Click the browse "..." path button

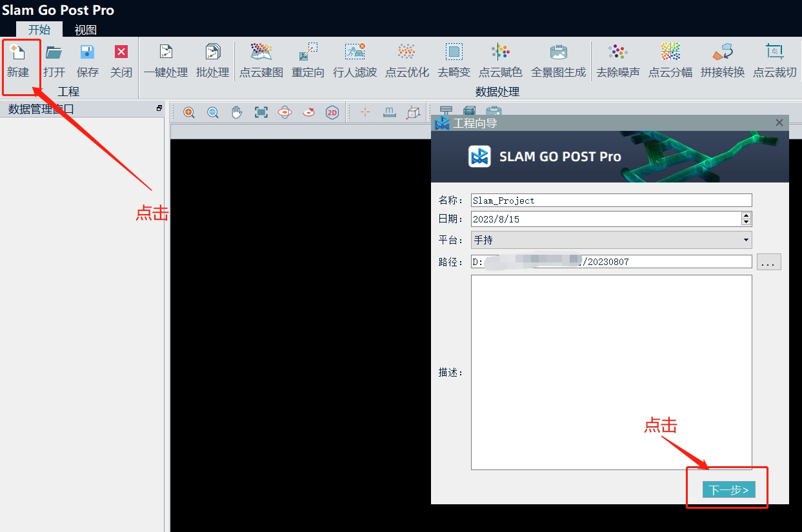pyautogui.click(x=768, y=262)
